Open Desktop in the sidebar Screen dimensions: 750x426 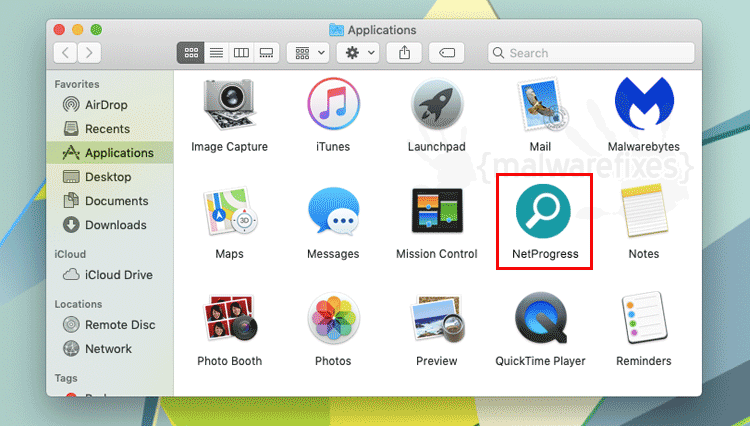pyautogui.click(x=110, y=177)
